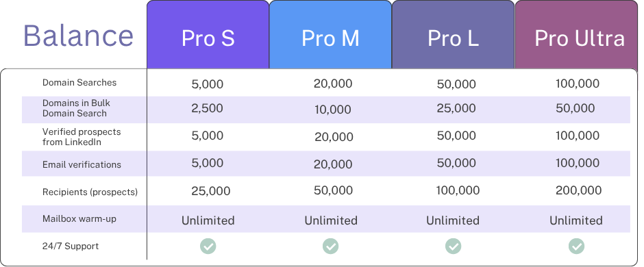644x267 pixels.
Task: Click 200,000 recipients under Pro Ultra
Action: coord(578,190)
